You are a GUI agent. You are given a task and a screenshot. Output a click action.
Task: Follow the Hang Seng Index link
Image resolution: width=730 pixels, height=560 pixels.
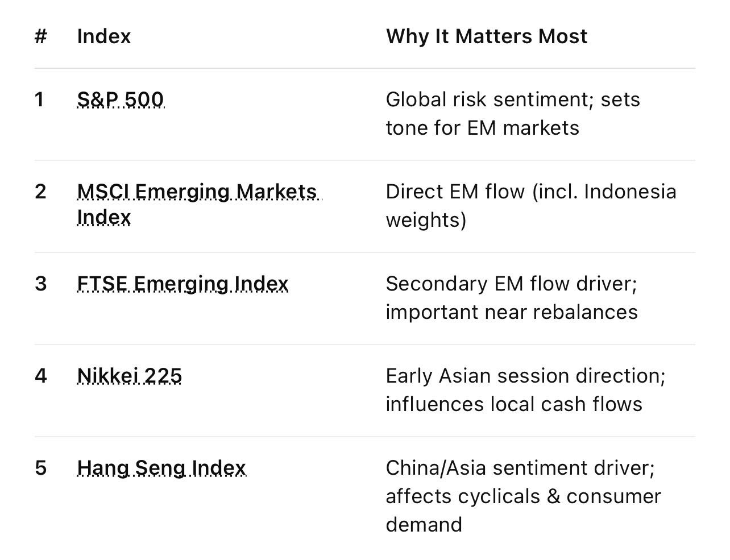click(x=161, y=468)
